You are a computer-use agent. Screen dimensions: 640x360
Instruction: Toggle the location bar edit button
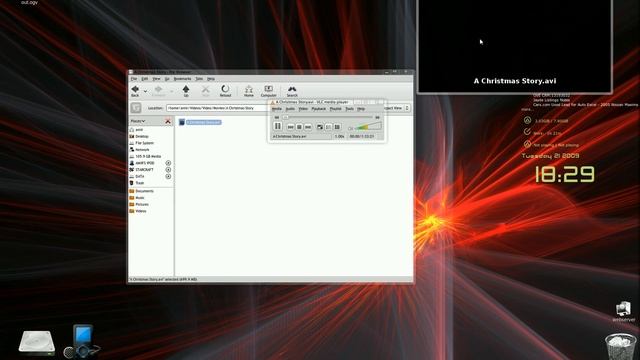(x=136, y=108)
